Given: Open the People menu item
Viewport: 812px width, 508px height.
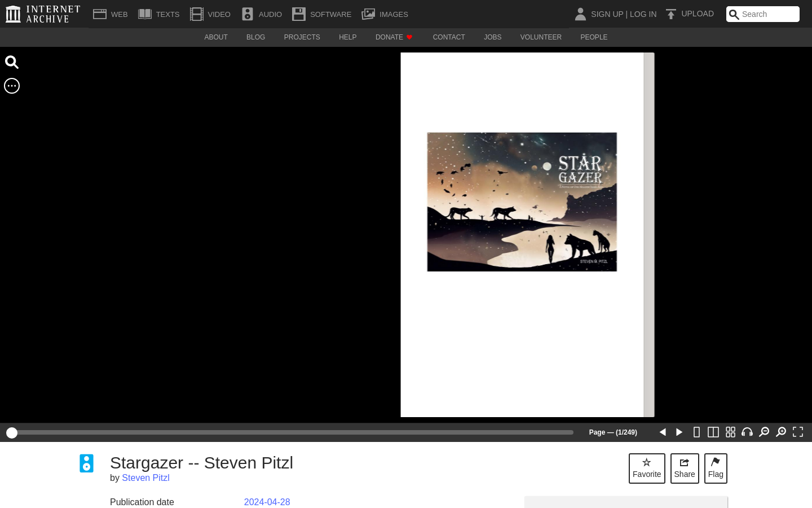Looking at the screenshot, I should click(594, 37).
